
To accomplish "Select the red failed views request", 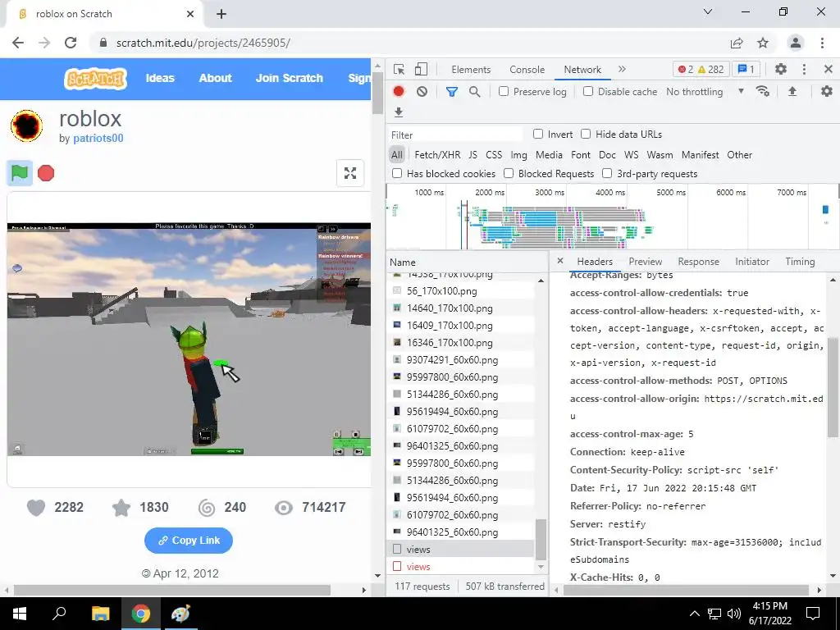I will [418, 567].
